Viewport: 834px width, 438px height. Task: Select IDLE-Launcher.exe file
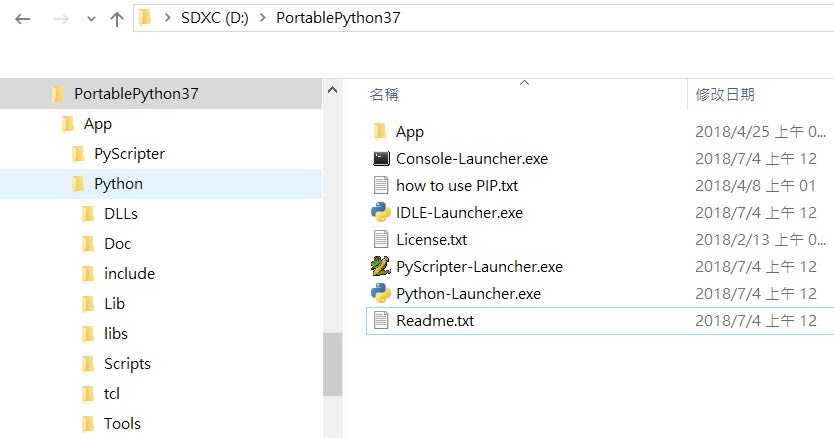(460, 213)
